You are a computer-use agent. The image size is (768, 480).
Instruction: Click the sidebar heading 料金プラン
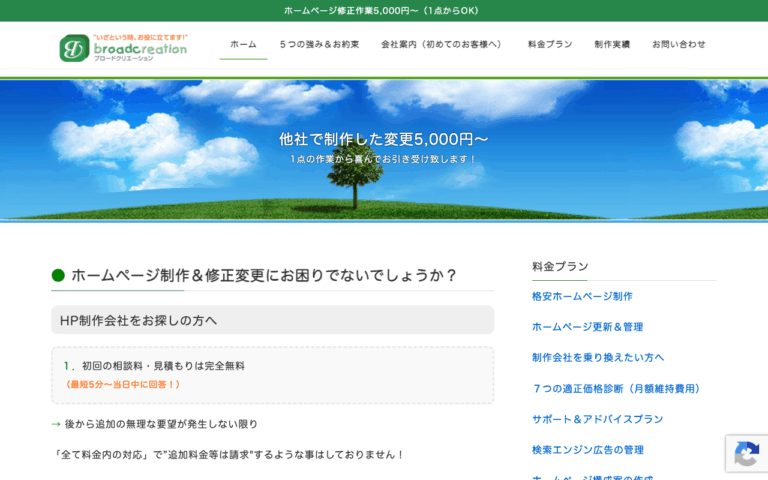tap(560, 266)
